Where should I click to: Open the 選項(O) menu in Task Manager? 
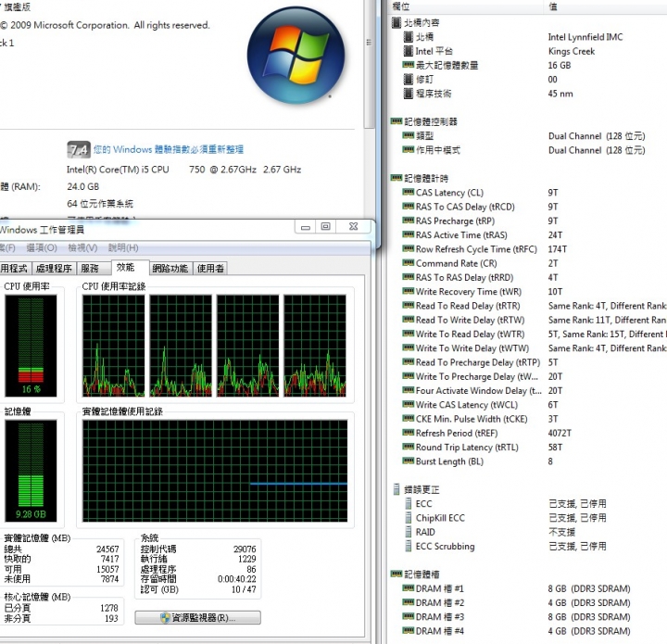pyautogui.click(x=42, y=247)
